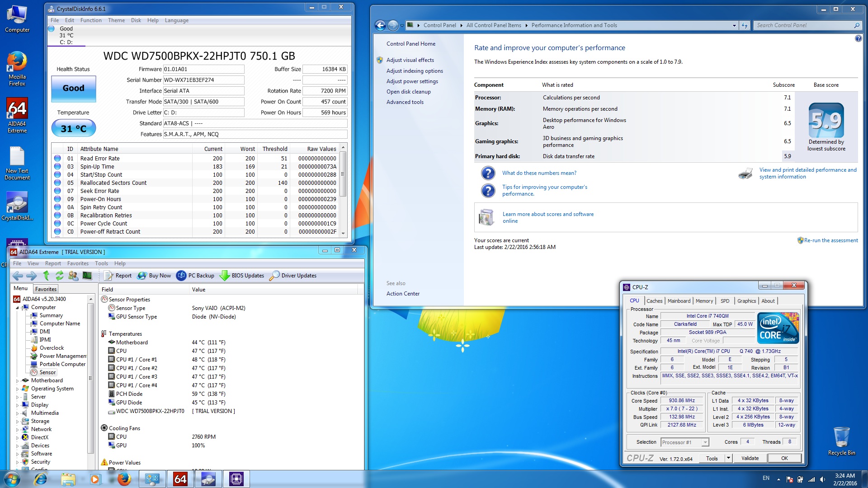Screen dimensions: 868x488
Task: Expand the Storage tree node
Action: point(18,422)
